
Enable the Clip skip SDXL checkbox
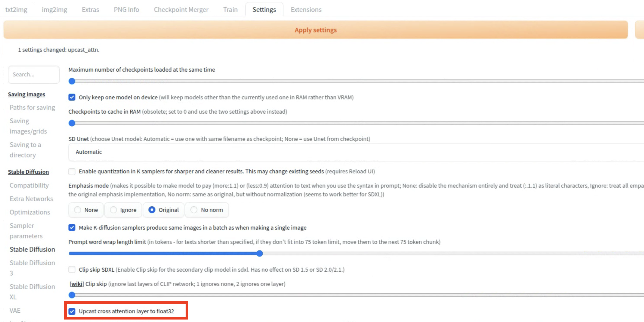[72, 269]
